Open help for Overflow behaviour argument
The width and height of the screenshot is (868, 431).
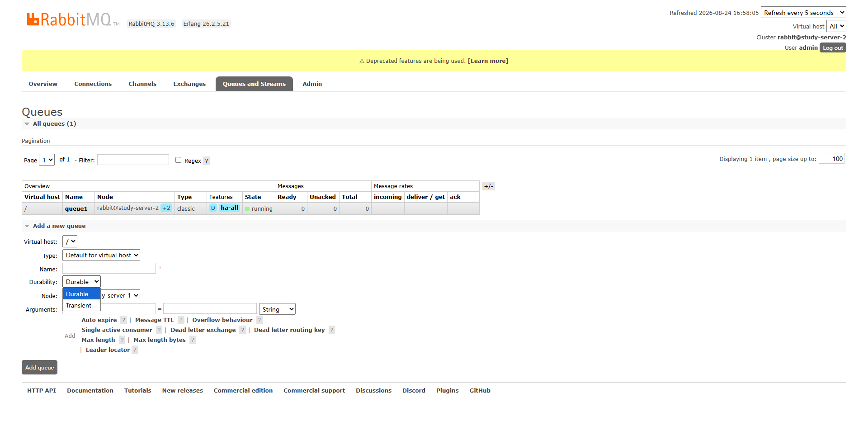[x=259, y=320]
